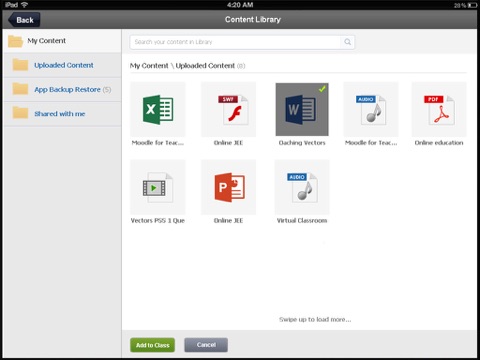Select the audio file Moodle for Teac...
Screen dimensions: 480x360
click(x=371, y=109)
